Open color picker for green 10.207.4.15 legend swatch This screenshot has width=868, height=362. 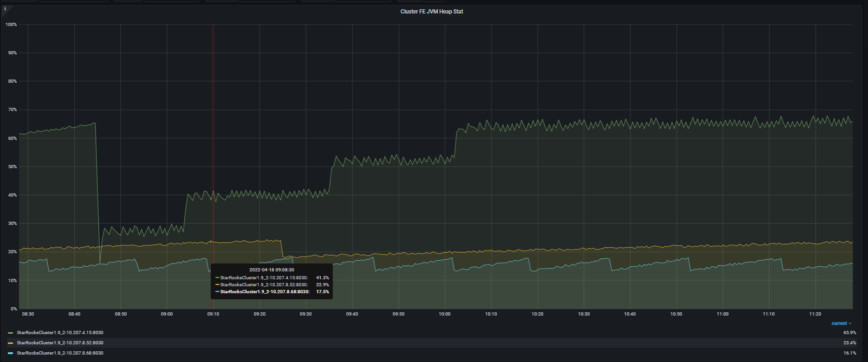tap(11, 333)
